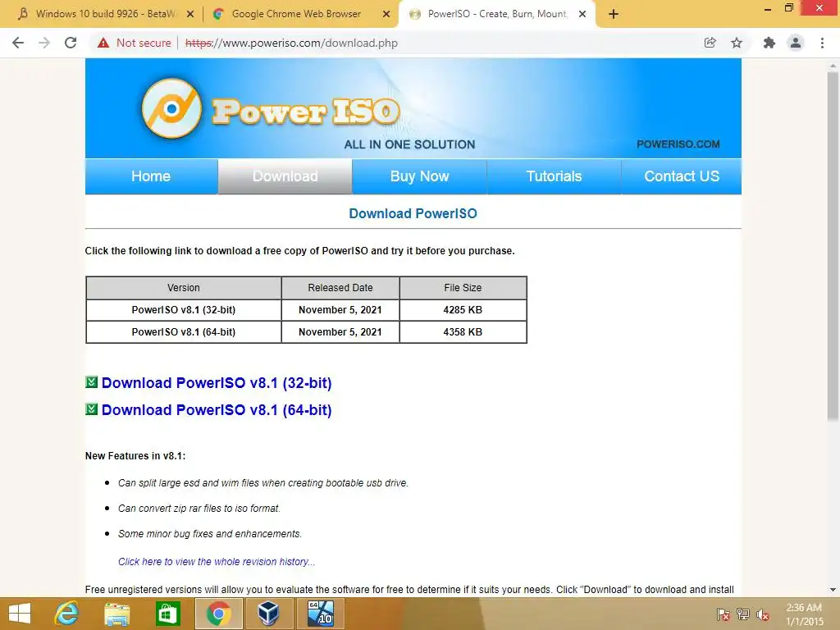Click the Download PowerISO page heading

pos(413,213)
